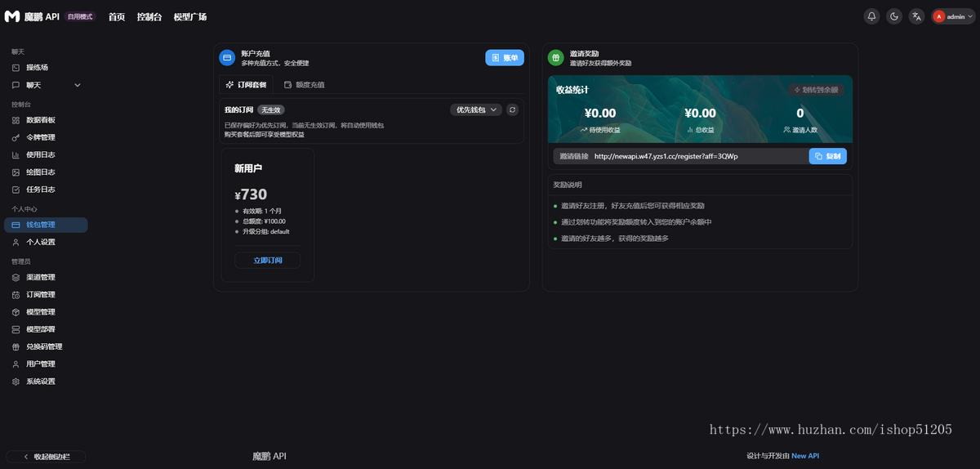Click the 邀请人数 count
The height and width of the screenshot is (469, 980).
click(x=800, y=114)
